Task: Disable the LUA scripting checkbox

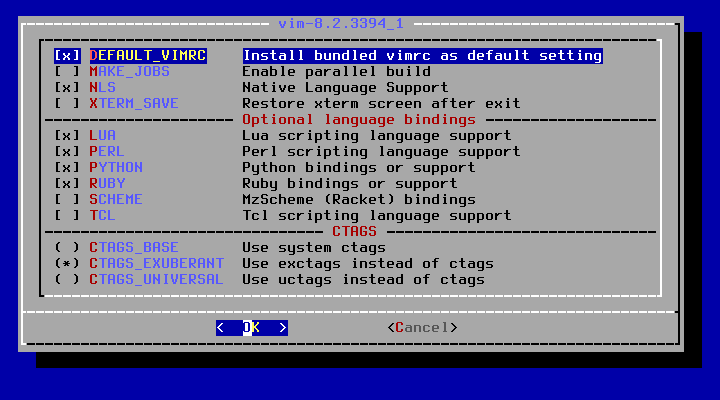Action: pyautogui.click(x=67, y=135)
